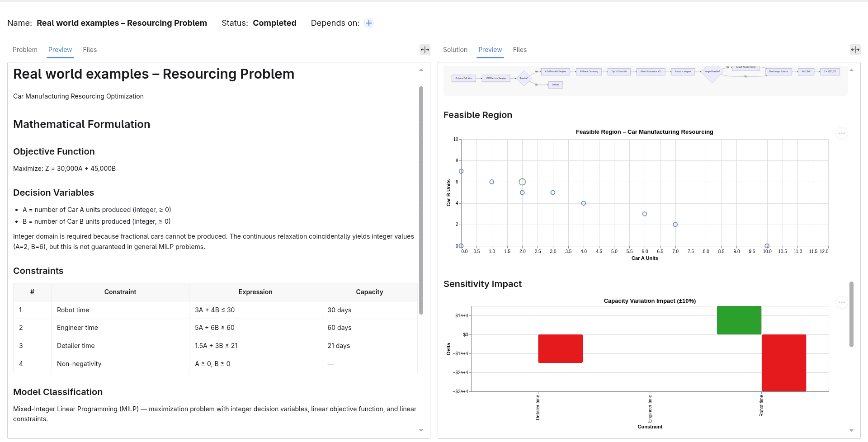Click the Problem pane vertical scrollbar thumb

click(x=421, y=200)
